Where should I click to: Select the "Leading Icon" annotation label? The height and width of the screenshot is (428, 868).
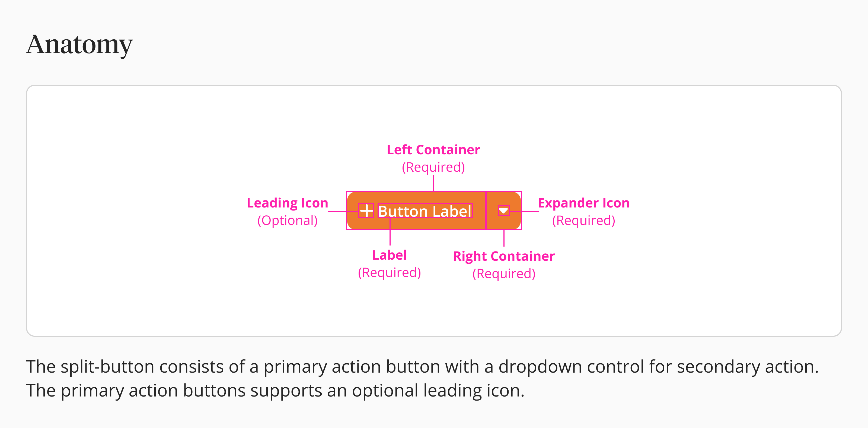288,203
